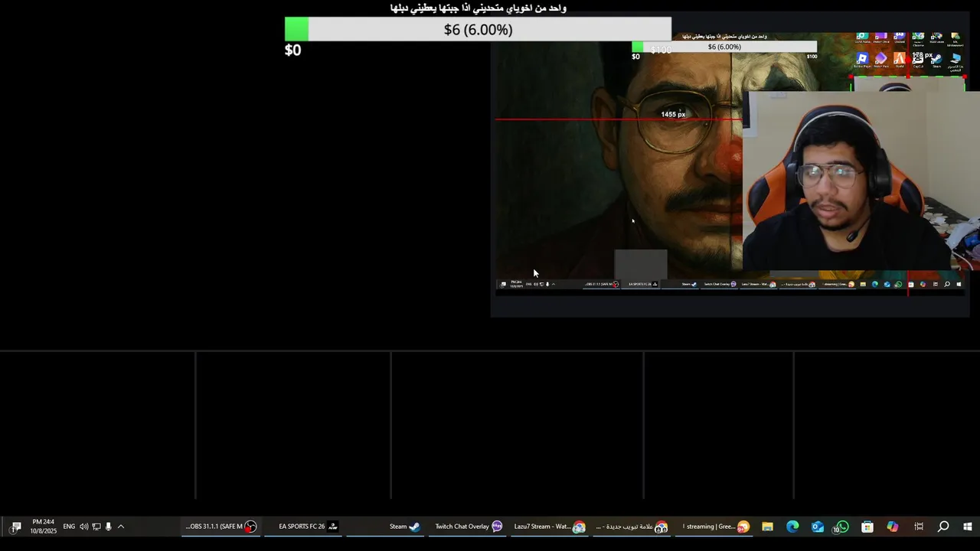Open taskbar Search magnifier
This screenshot has height=551, width=980.
click(x=943, y=527)
